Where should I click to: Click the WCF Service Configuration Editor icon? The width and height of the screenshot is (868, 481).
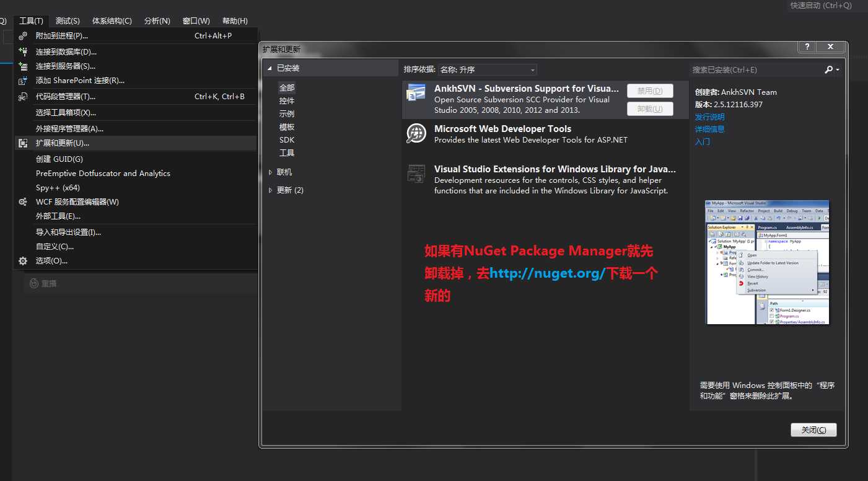click(23, 202)
